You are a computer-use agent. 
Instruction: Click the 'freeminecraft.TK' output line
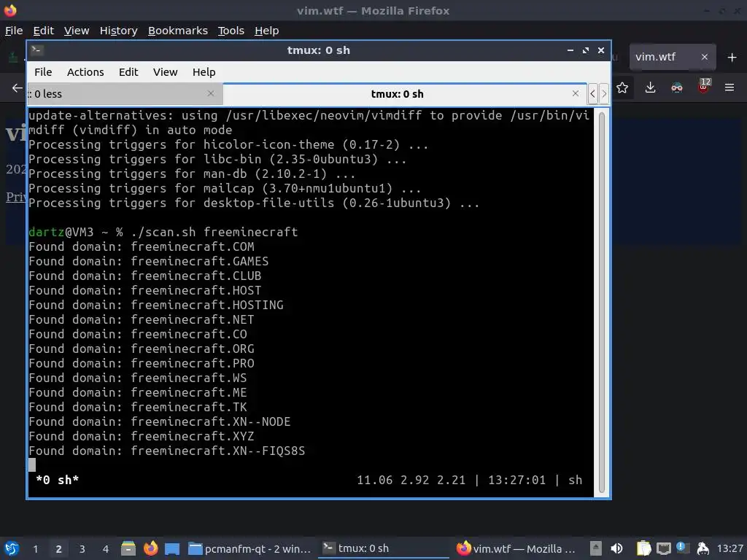coord(138,407)
